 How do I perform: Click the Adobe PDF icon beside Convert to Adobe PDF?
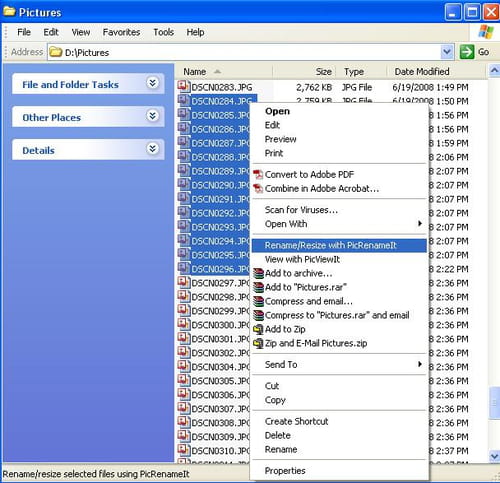(x=258, y=174)
